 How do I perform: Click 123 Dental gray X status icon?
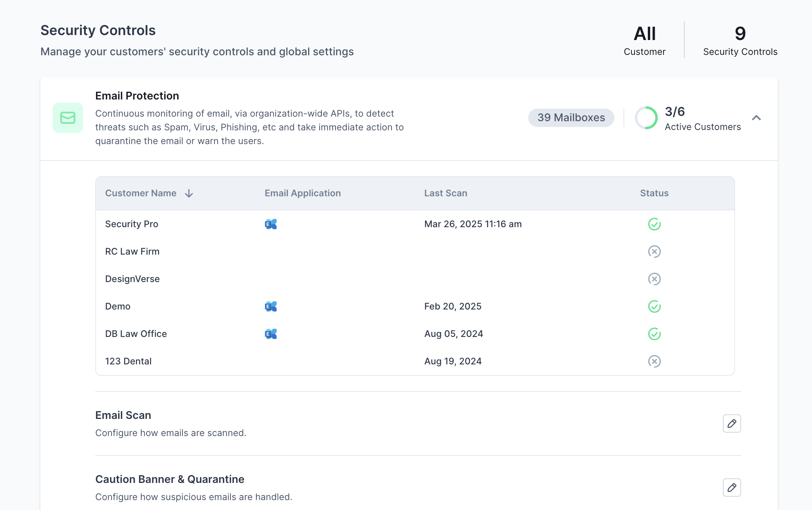tap(654, 361)
